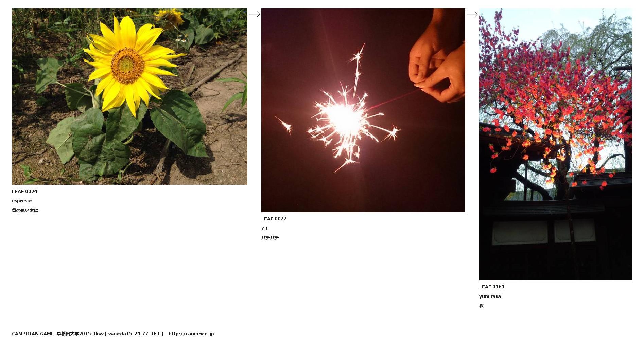This screenshot has height=342, width=644.
Task: Click 早稲田大学2015 in the footer
Action: coord(74,334)
